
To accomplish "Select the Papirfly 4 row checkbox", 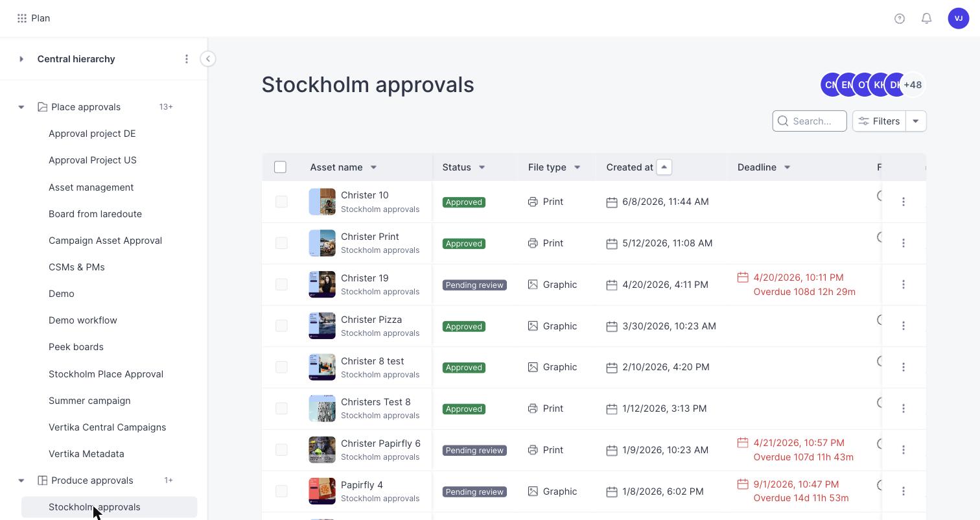I will 281,491.
